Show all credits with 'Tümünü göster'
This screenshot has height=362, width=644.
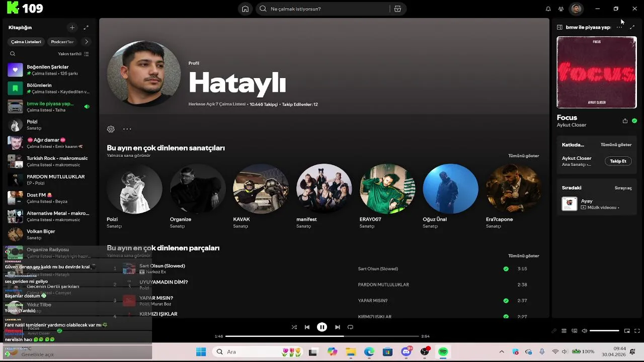click(616, 145)
